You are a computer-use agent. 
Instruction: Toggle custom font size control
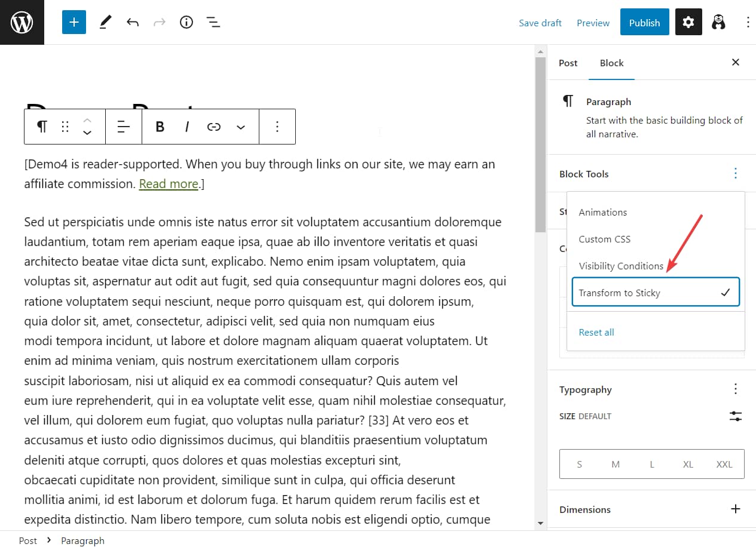click(736, 416)
